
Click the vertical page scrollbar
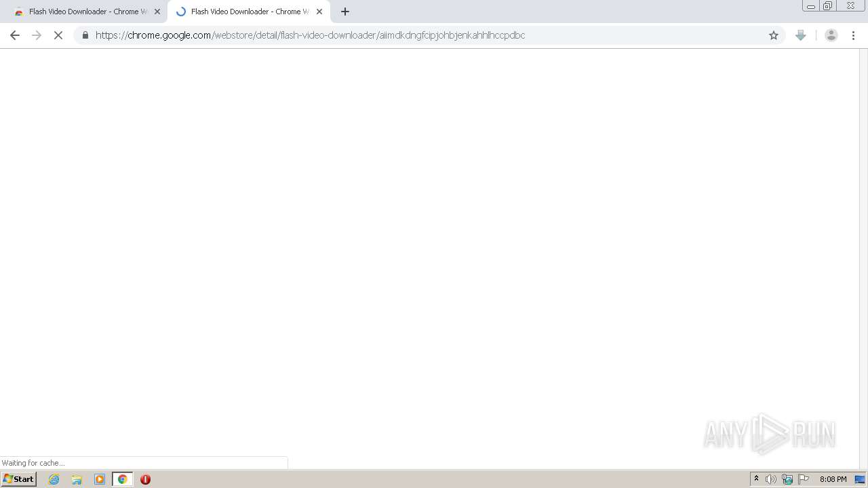(x=863, y=258)
